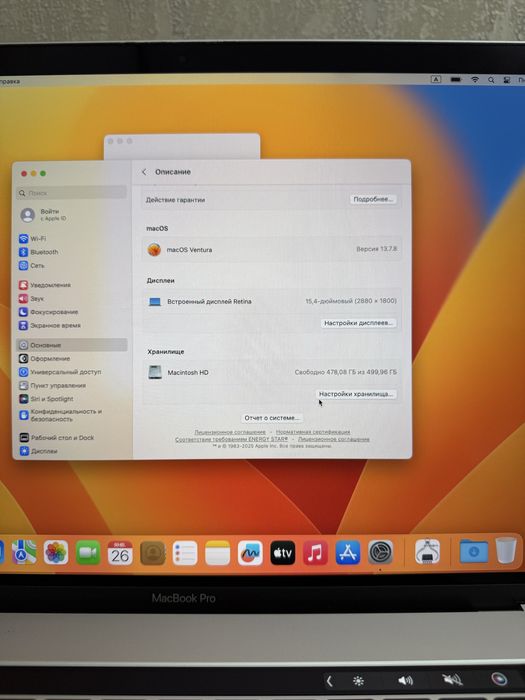Launch Music from the Dock
The width and height of the screenshot is (525, 700).
pos(315,553)
